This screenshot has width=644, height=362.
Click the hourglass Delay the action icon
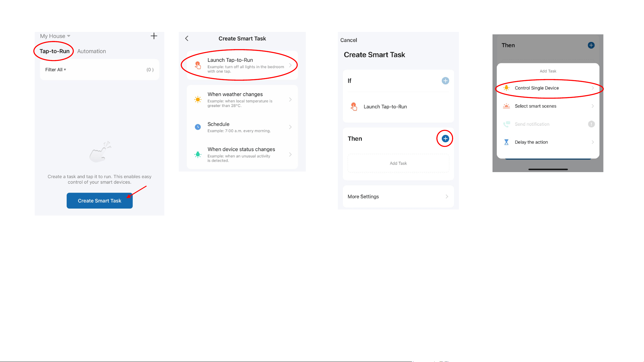coord(506,142)
